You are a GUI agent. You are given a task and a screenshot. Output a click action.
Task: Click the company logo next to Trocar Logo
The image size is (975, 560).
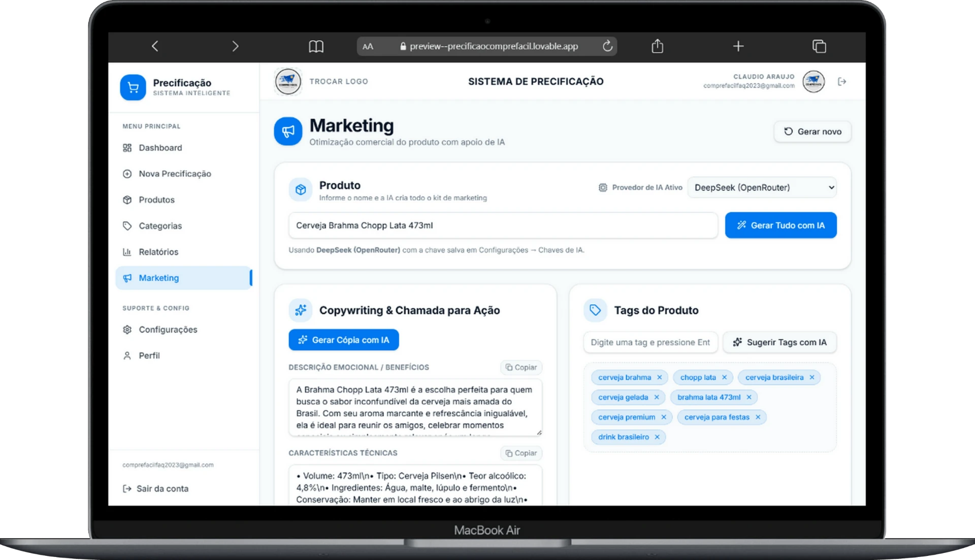tap(288, 81)
